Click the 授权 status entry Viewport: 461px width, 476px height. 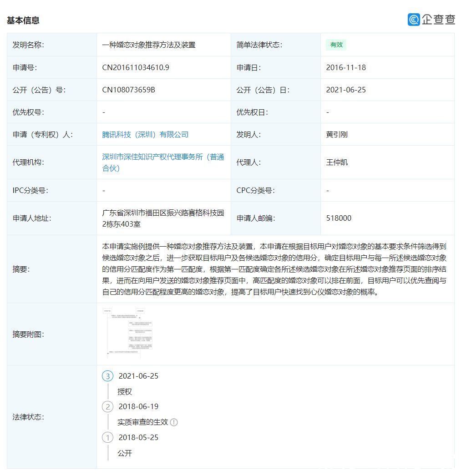124,392
